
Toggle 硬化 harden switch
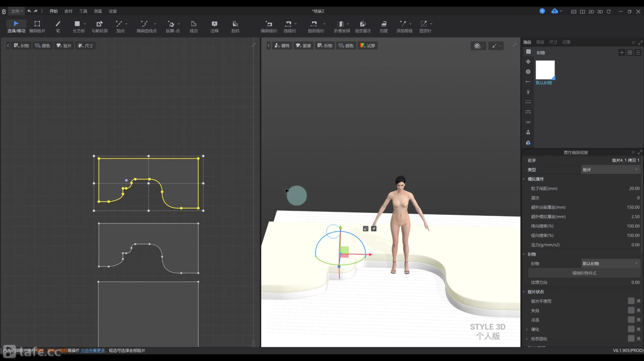(631, 329)
